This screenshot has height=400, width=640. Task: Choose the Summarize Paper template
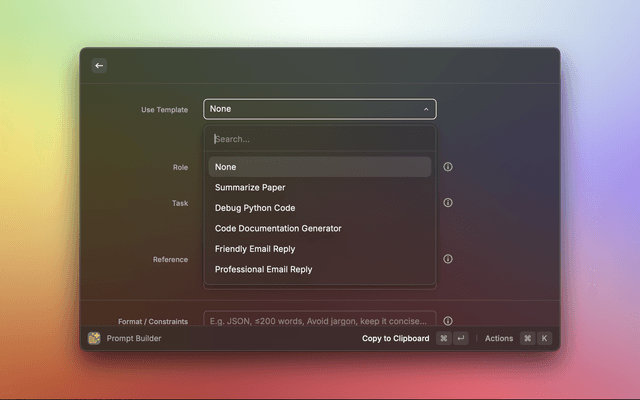[320, 187]
